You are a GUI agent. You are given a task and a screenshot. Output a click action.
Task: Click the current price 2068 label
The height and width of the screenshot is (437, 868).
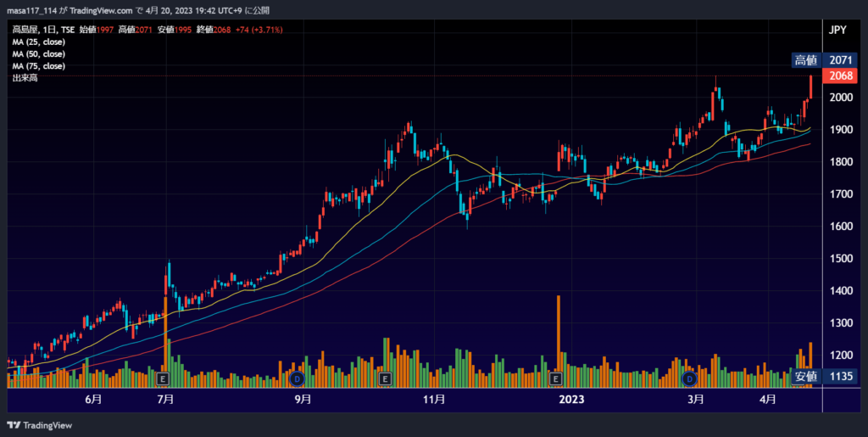[x=840, y=76]
